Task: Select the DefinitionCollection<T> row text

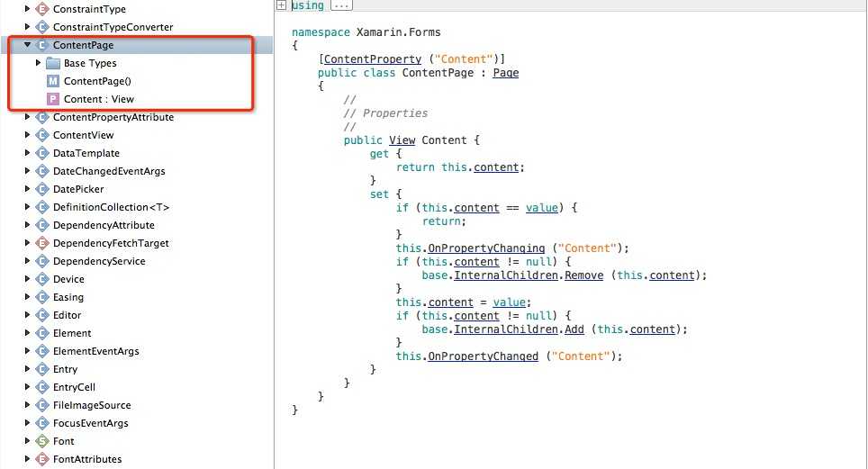Action: pos(112,207)
